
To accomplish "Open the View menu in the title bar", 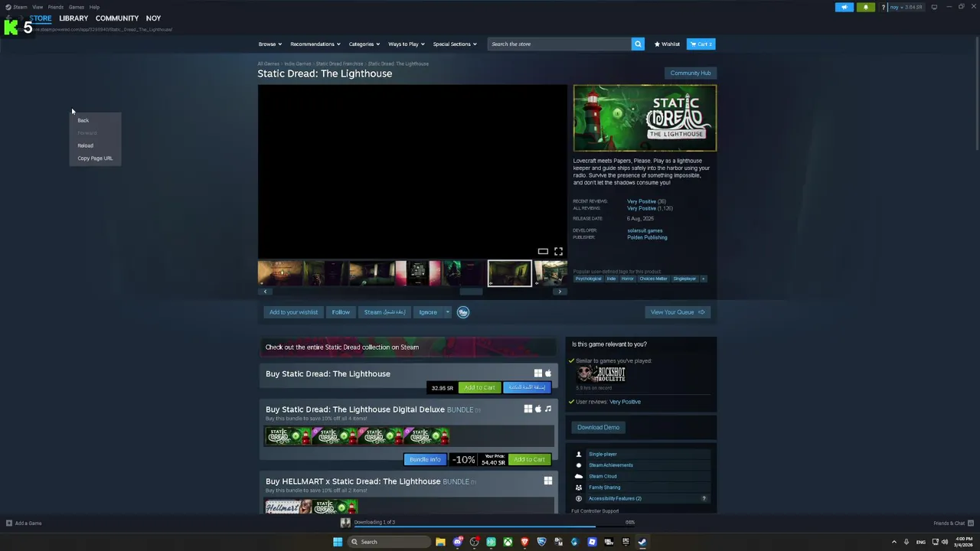I will (38, 7).
